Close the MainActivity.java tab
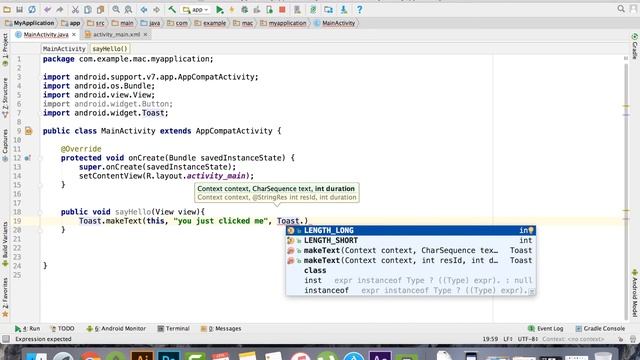640x360 pixels. click(74, 35)
